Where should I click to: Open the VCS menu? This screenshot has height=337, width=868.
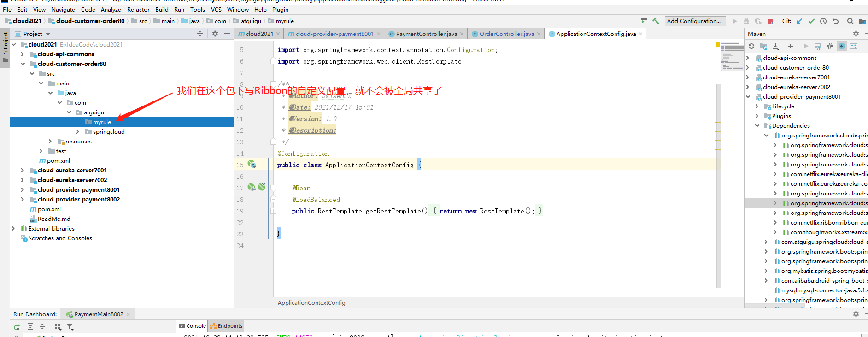coord(216,9)
